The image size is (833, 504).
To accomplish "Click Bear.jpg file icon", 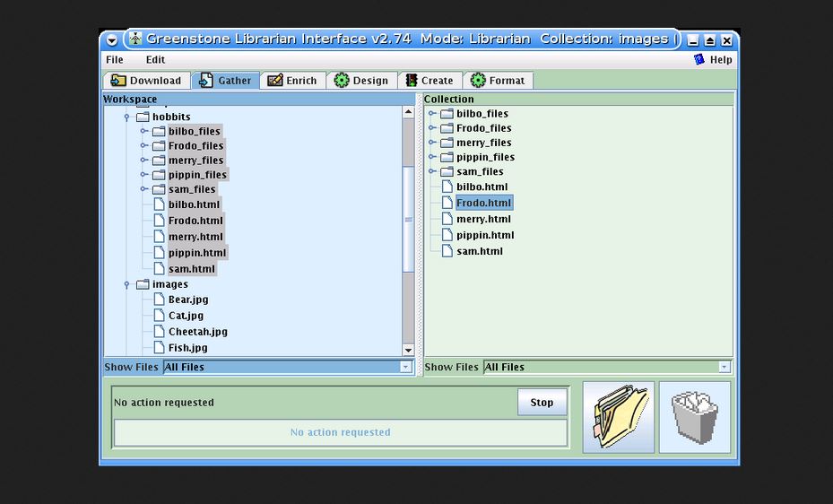I will coord(159,300).
